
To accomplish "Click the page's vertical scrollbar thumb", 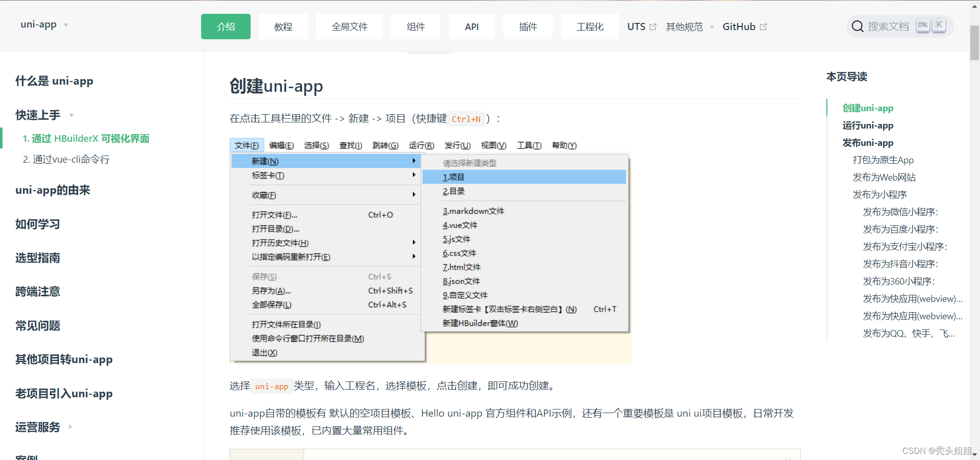I will click(x=974, y=43).
